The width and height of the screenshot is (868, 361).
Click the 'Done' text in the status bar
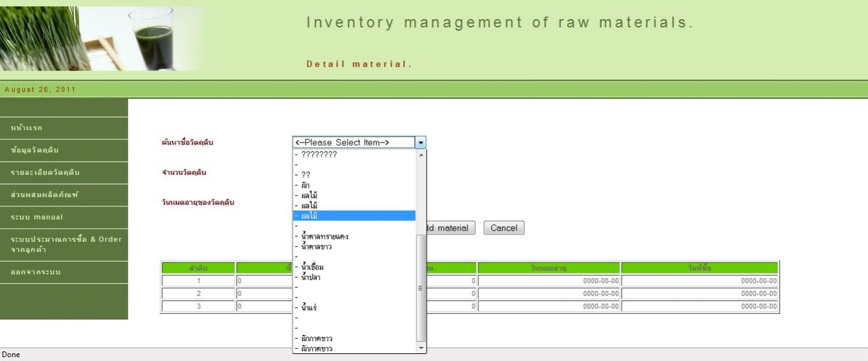click(x=11, y=355)
